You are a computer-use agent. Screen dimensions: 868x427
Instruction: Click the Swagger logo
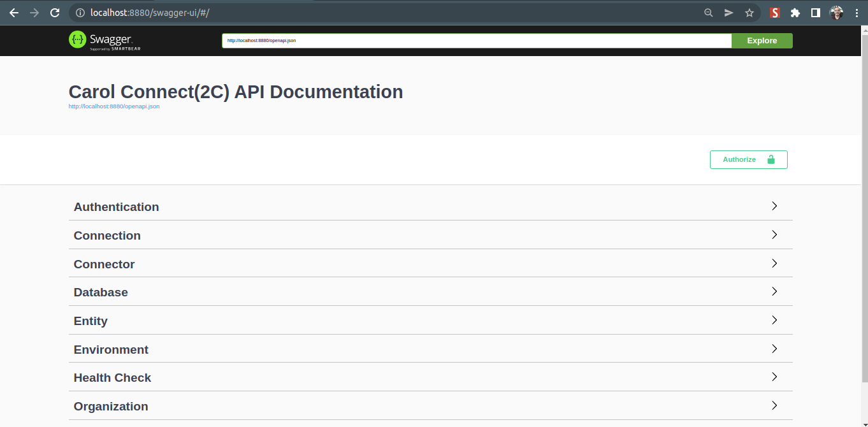[x=105, y=40]
